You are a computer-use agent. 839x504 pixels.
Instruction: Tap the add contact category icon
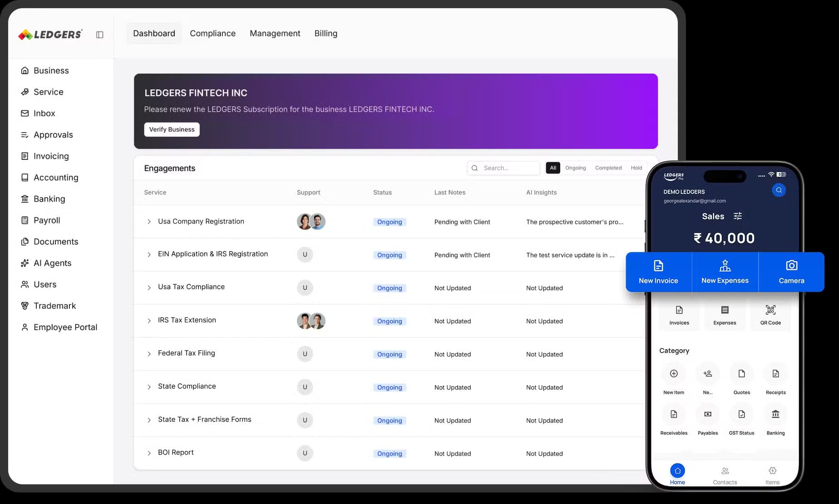(x=708, y=373)
